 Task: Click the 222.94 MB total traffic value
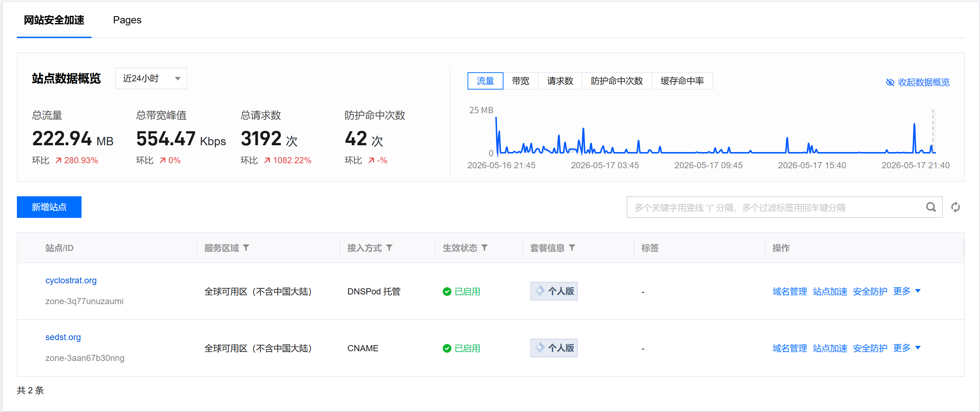tap(73, 139)
